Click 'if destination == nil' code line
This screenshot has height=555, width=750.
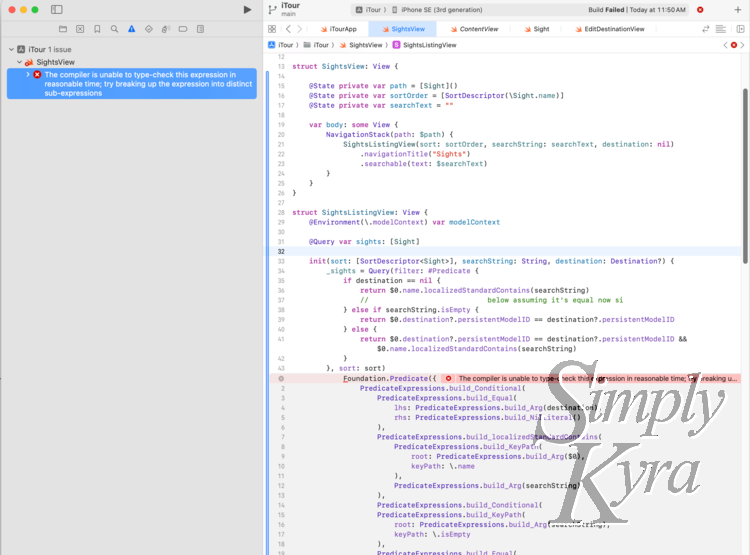[x=391, y=280]
